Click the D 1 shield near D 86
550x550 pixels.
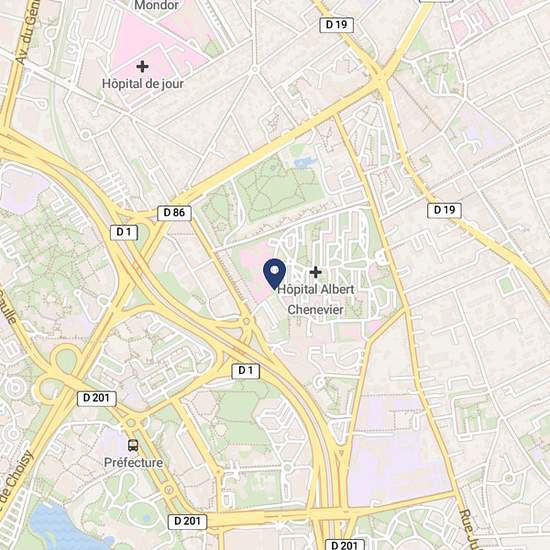(124, 233)
